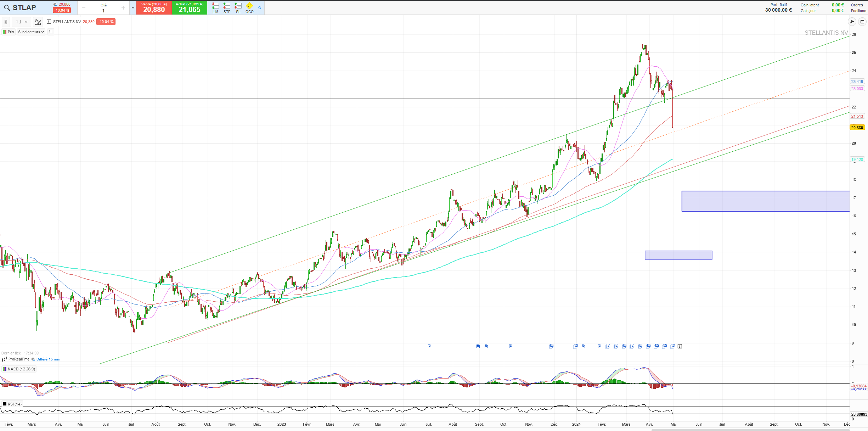Open the Ordres tab
The width and height of the screenshot is (868, 431).
[857, 5]
